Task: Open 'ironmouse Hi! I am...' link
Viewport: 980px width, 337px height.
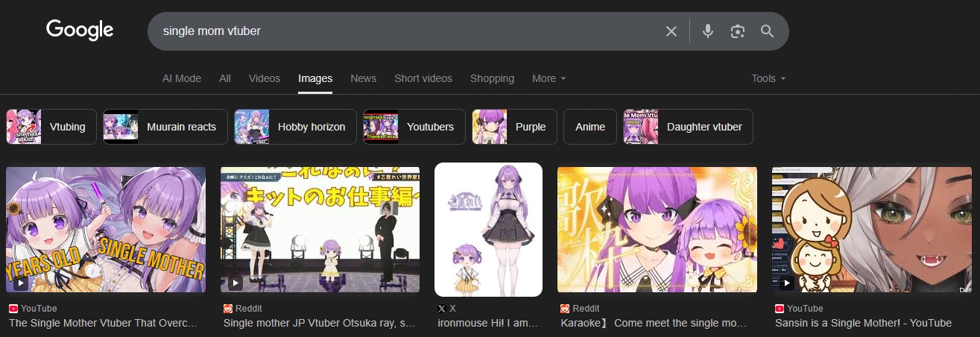Action: [x=487, y=323]
